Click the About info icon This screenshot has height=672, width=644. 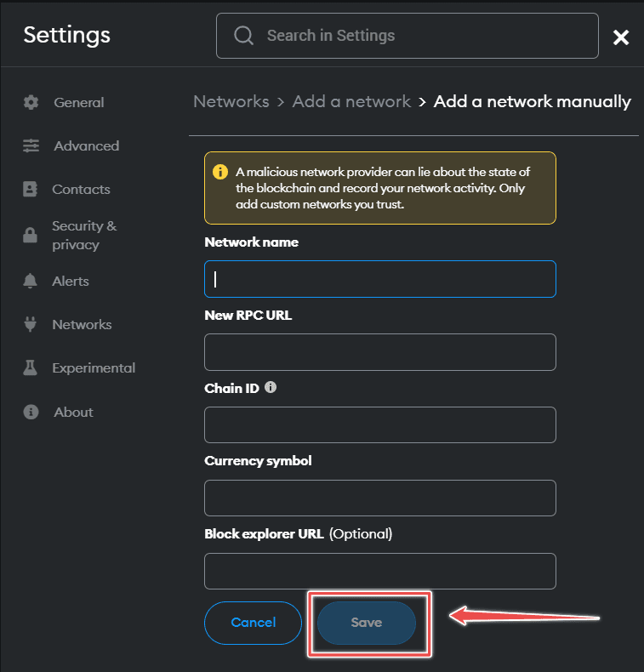click(x=31, y=412)
